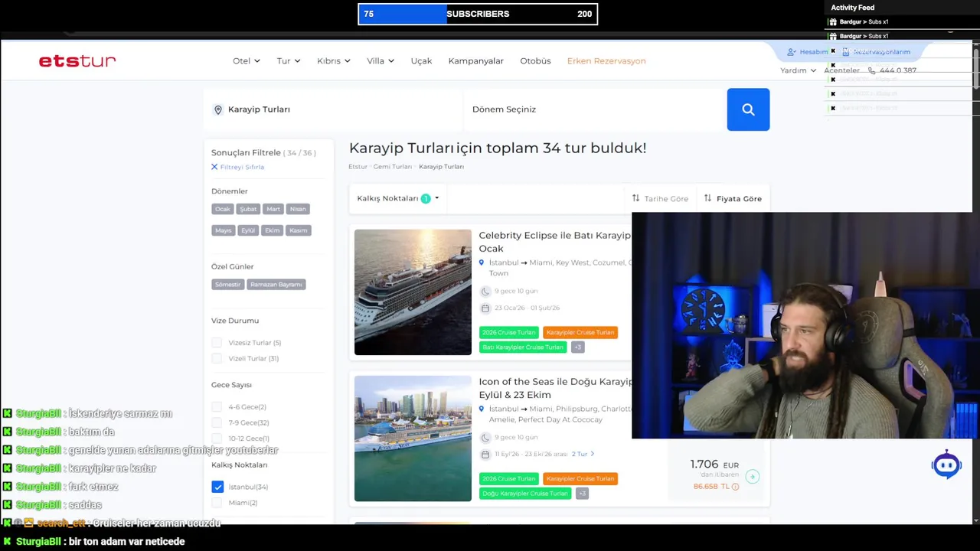Click Batı Karayipler Cruise Turları tag

tap(523, 347)
